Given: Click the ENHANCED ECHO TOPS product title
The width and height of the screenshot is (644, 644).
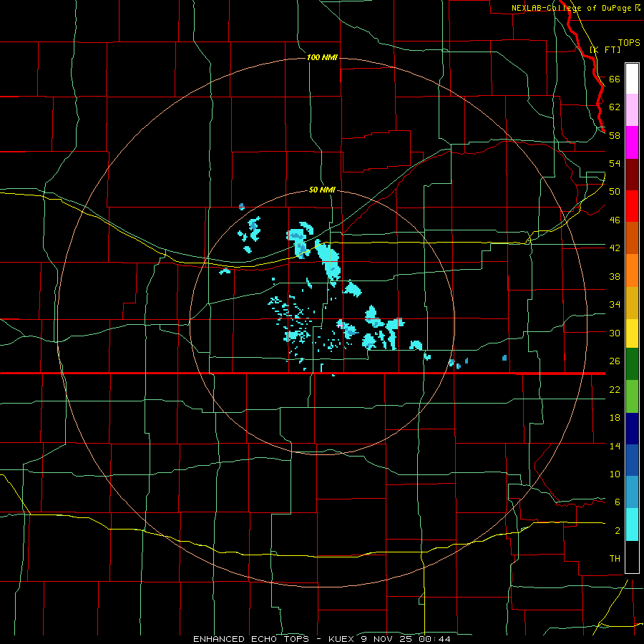Looking at the screenshot, I should (x=251, y=639).
